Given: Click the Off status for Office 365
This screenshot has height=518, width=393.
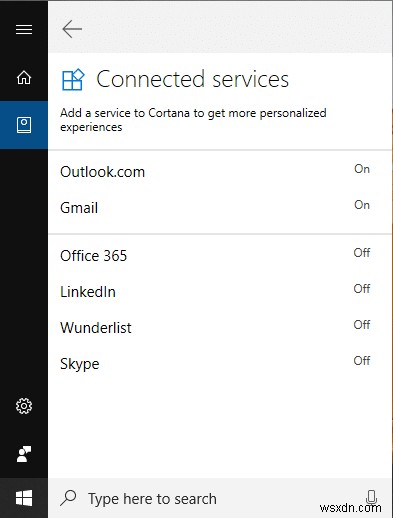Looking at the screenshot, I should 362,253.
